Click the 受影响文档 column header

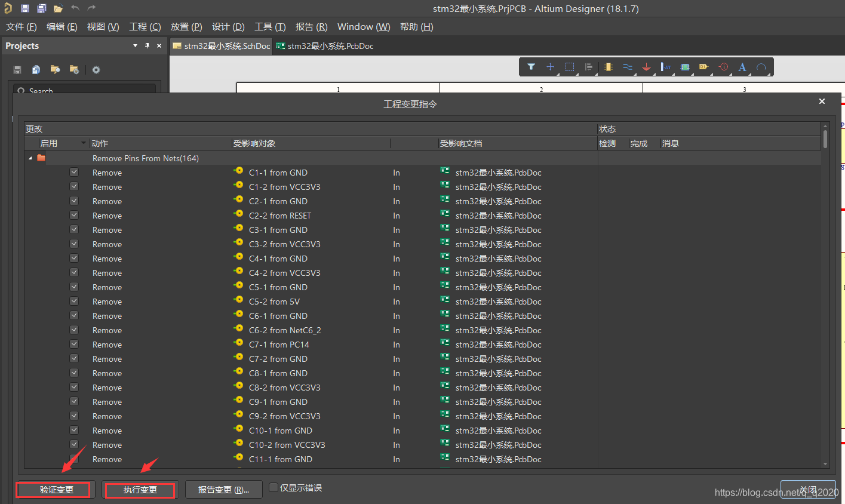[x=518, y=143]
